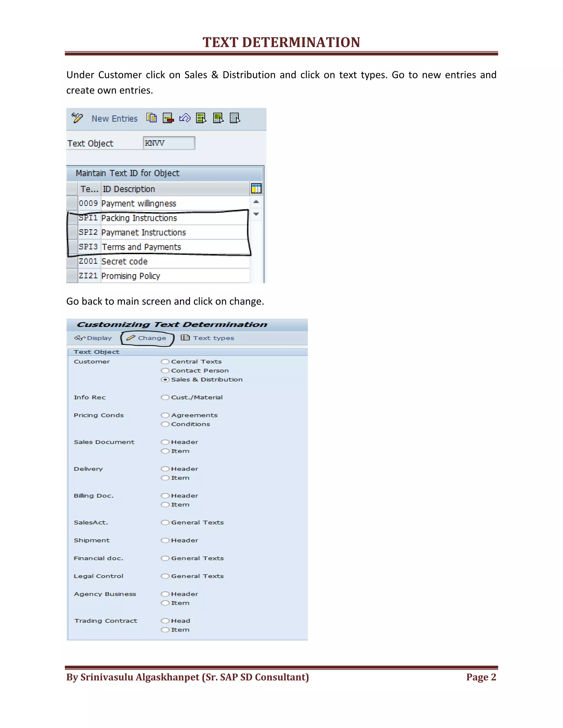Screen dimensions: 563x728
Task: Choose the Cust./Material radio option
Action: [165, 397]
